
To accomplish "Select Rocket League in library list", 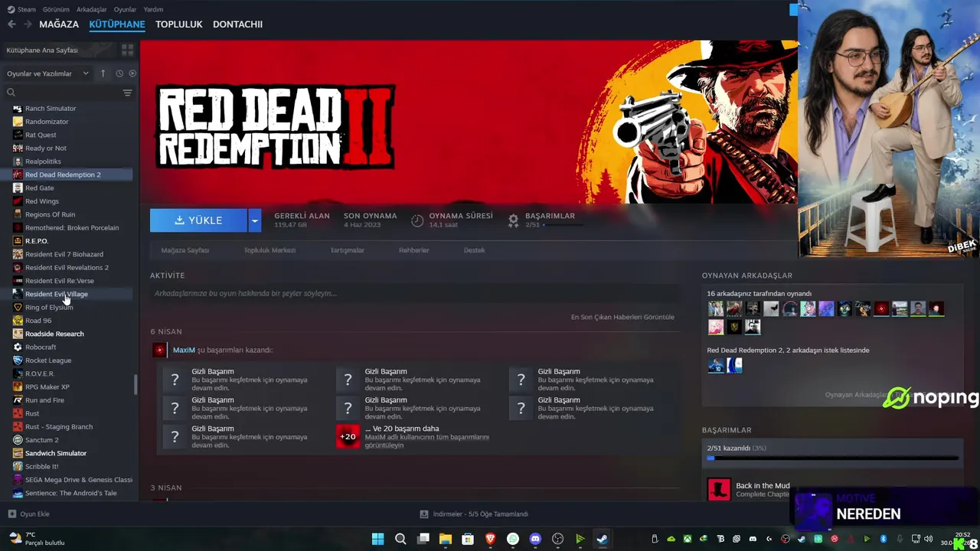I will (x=48, y=360).
